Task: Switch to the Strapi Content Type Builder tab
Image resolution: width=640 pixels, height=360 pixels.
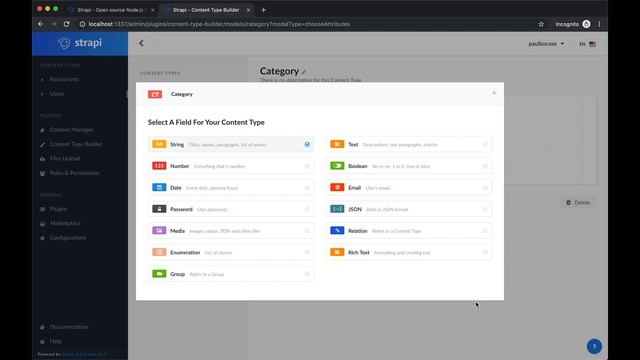Action: pyautogui.click(x=206, y=10)
